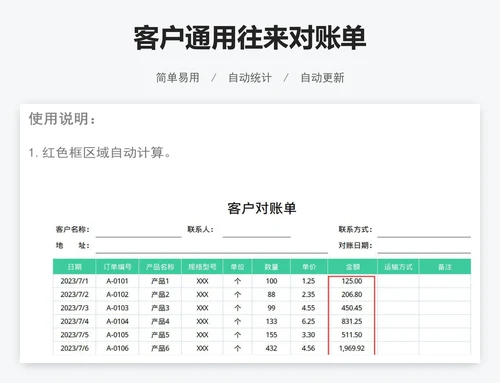Click unit price cell 4.55
The image size is (500, 383).
309,308
